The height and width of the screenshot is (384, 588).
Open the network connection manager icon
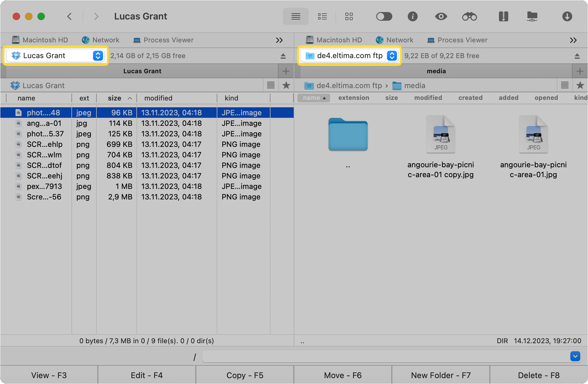pos(532,16)
